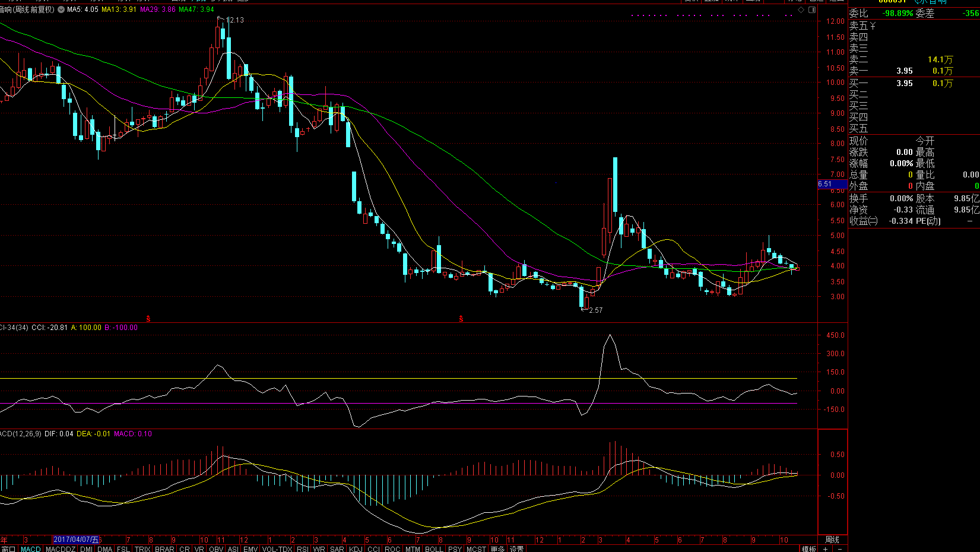
Task: Click the 窗口 window button
Action: point(8,548)
